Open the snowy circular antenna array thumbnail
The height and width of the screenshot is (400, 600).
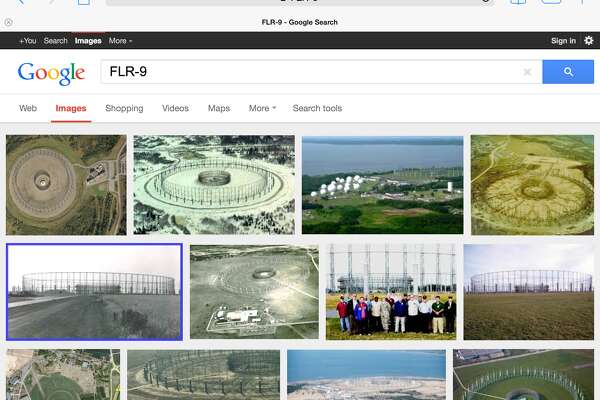click(x=214, y=184)
